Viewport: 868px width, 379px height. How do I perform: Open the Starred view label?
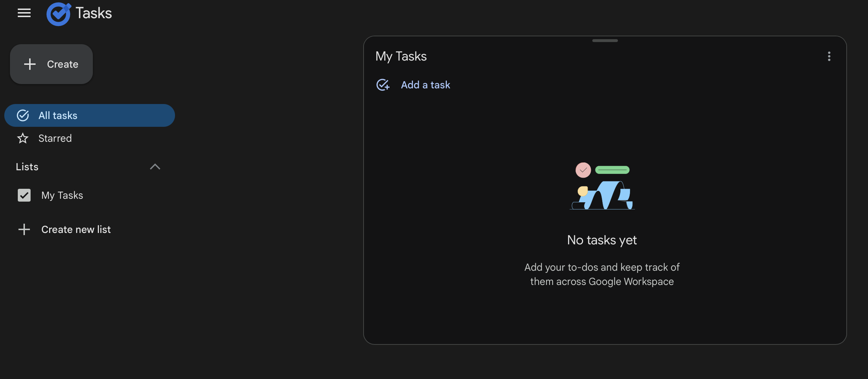55,138
